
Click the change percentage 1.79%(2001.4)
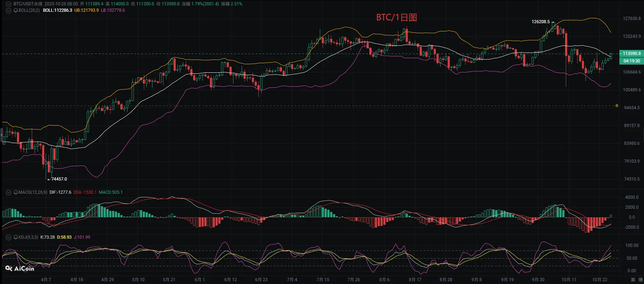tap(205, 4)
